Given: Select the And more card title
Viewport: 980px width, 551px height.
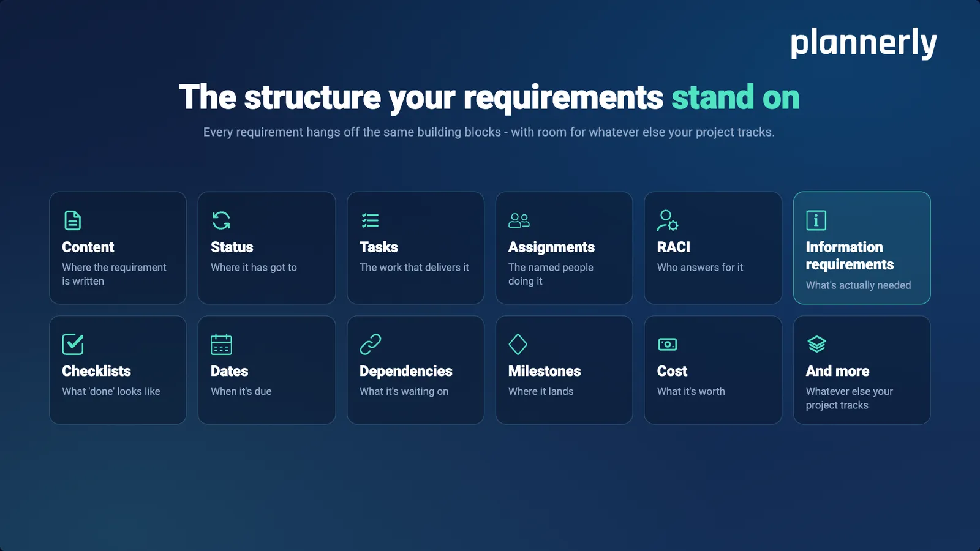Looking at the screenshot, I should pos(837,371).
